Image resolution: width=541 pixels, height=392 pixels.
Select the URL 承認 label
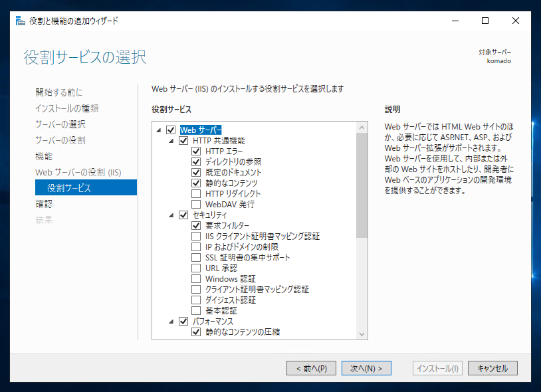click(221, 268)
